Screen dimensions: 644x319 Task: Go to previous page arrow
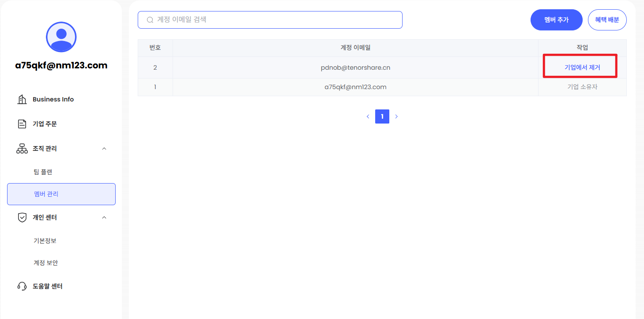368,116
